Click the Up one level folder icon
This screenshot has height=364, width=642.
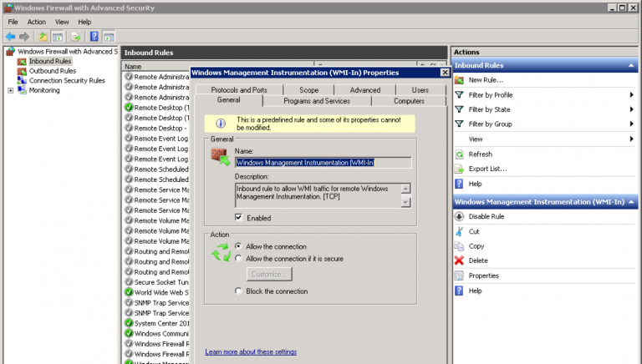point(43,37)
